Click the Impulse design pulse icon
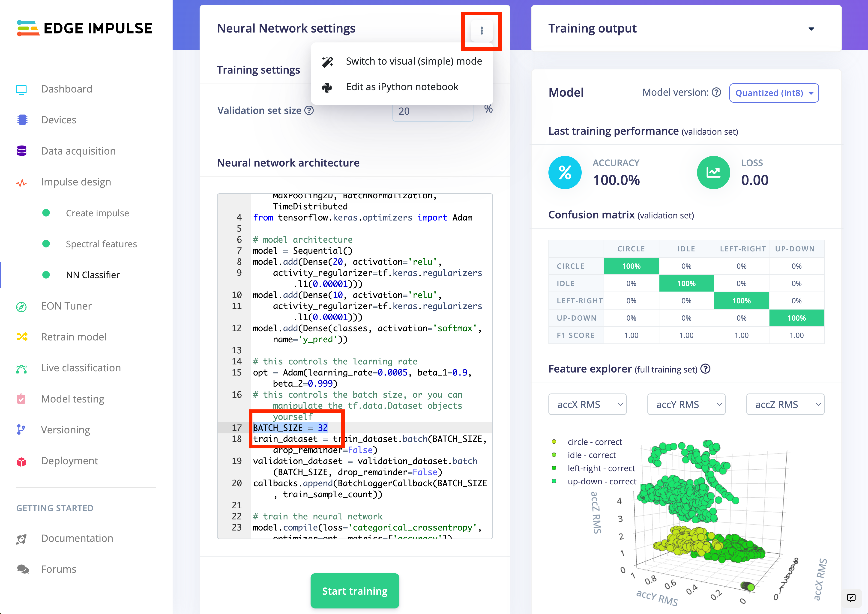The width and height of the screenshot is (868, 614). pyautogui.click(x=21, y=183)
